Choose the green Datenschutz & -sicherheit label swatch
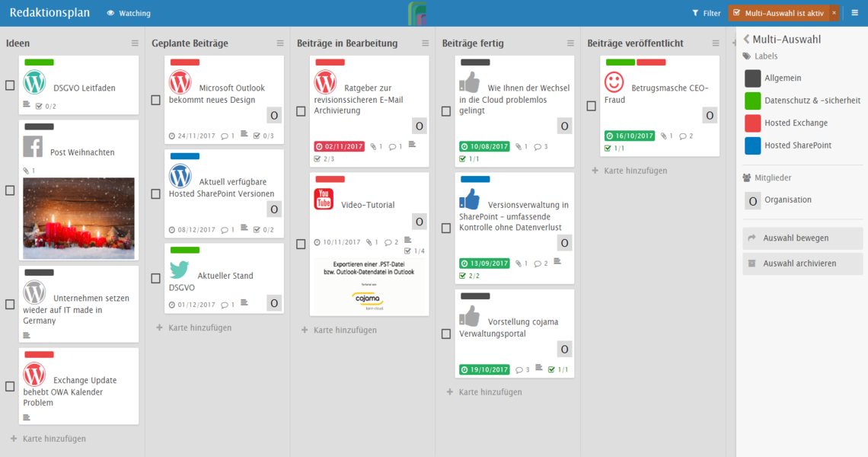 (x=752, y=101)
